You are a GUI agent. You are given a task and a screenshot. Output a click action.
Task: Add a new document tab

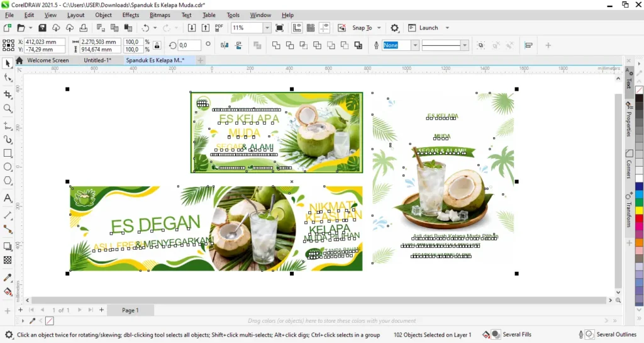pos(200,60)
